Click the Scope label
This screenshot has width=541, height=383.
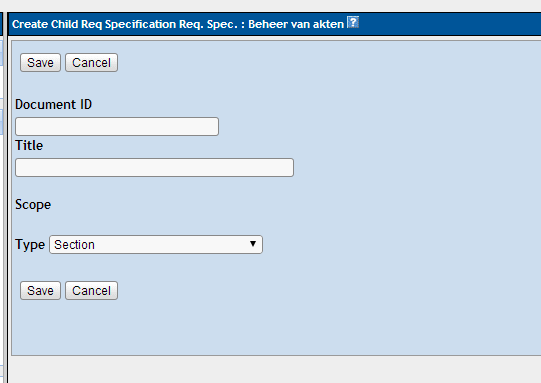coord(33,205)
